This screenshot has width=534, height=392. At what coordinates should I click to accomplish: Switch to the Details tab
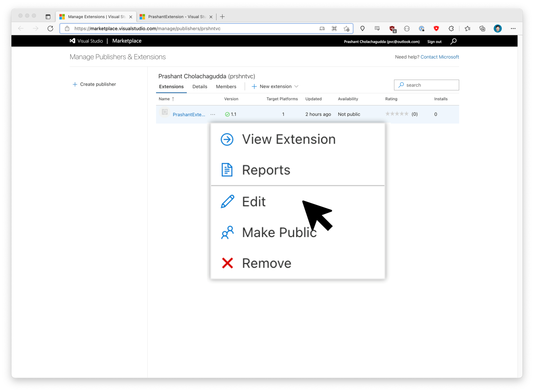199,86
